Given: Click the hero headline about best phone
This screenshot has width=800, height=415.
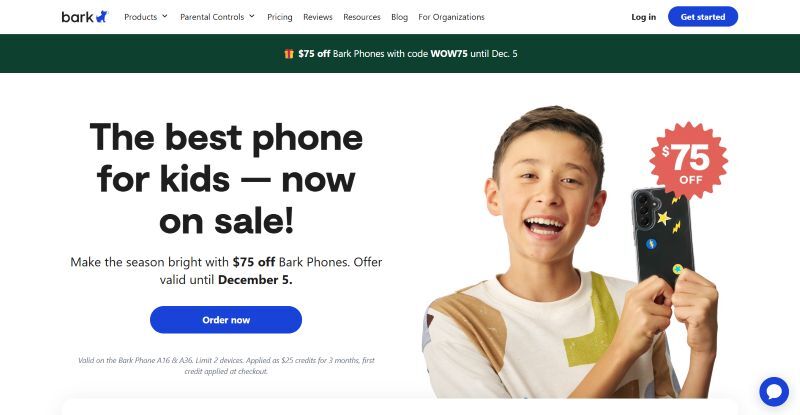Looking at the screenshot, I should [226, 179].
